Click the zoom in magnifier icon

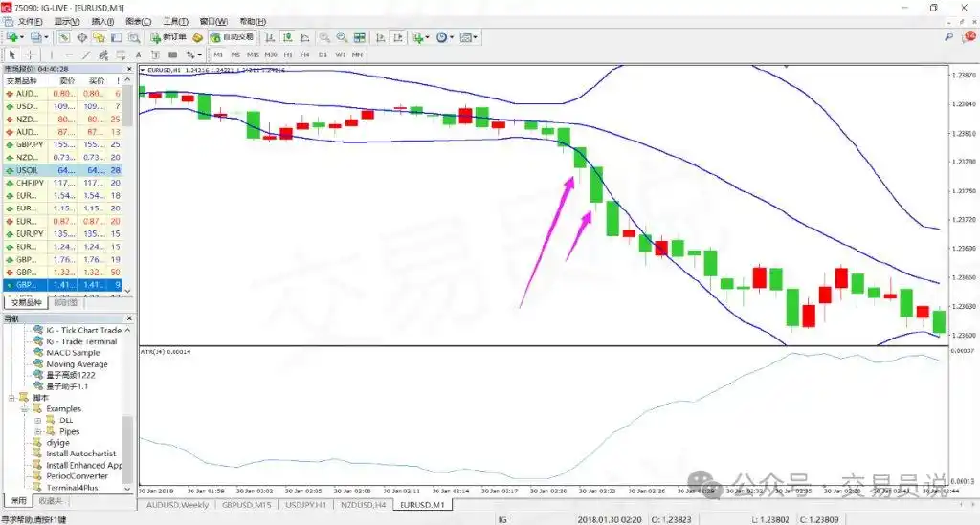point(324,37)
